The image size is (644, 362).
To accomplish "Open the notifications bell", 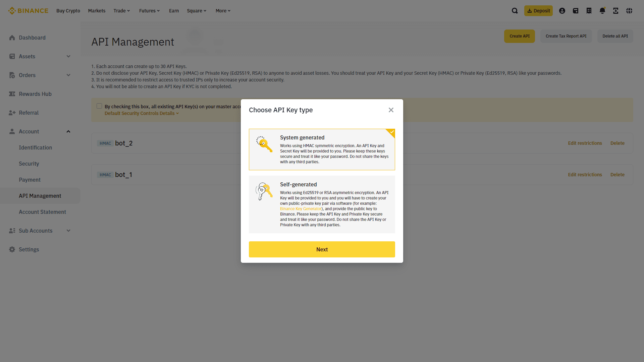I will point(602,11).
